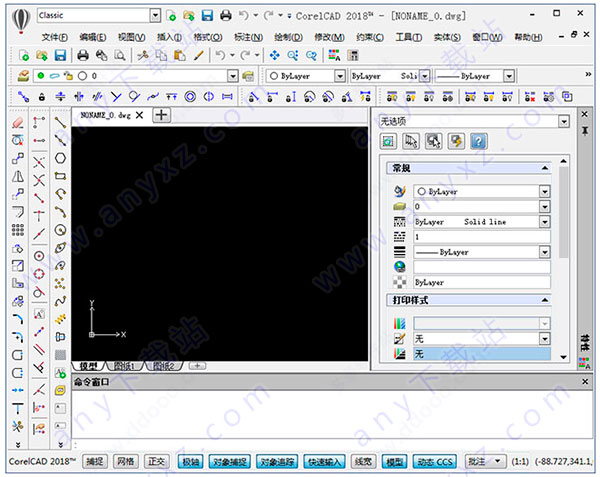Open the ByLayer color dropdown in toolbar
The image size is (600, 477).
pyautogui.click(x=340, y=76)
